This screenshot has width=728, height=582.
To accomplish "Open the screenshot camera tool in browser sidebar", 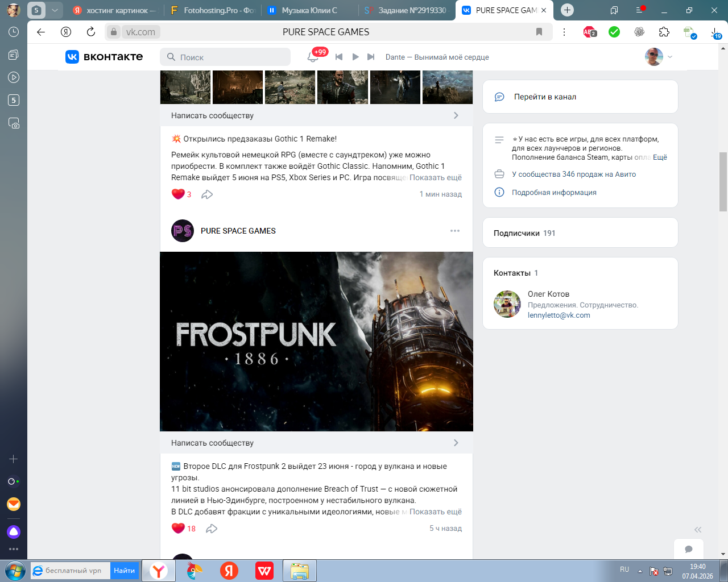I will point(14,123).
